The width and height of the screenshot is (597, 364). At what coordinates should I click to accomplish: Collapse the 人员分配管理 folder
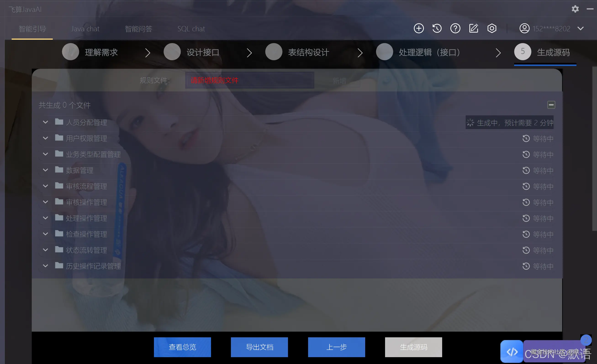point(45,122)
